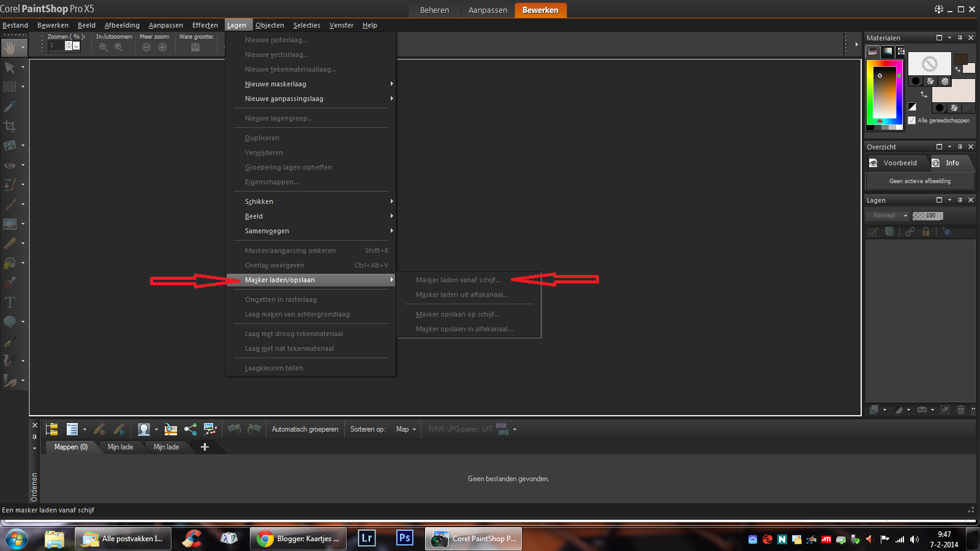Click the zoom-out magnifier under In-/uitzoomen
980x551 pixels.
click(103, 47)
